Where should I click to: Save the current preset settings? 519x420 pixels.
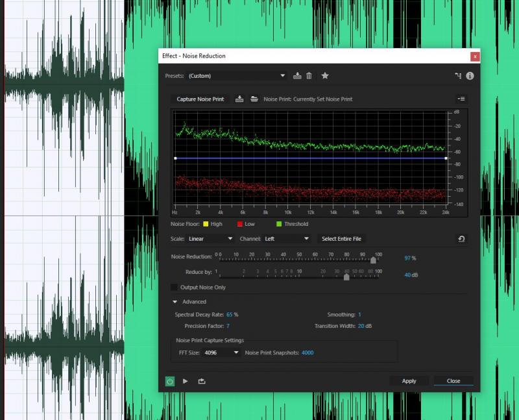point(297,76)
